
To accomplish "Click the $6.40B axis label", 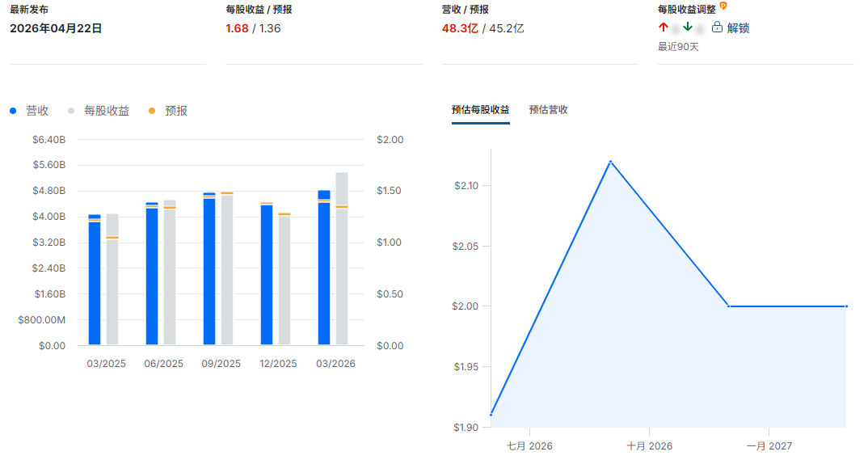I will click(48, 140).
